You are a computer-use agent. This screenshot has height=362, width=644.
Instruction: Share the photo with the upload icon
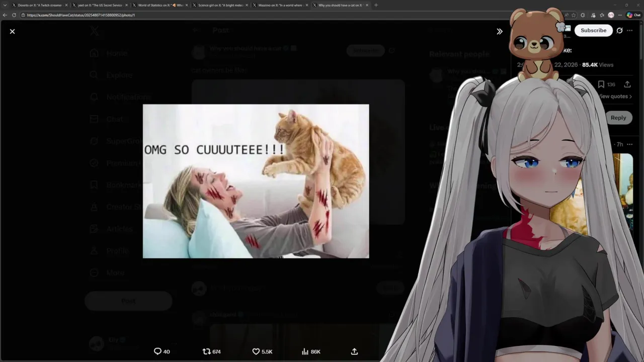[x=354, y=351]
